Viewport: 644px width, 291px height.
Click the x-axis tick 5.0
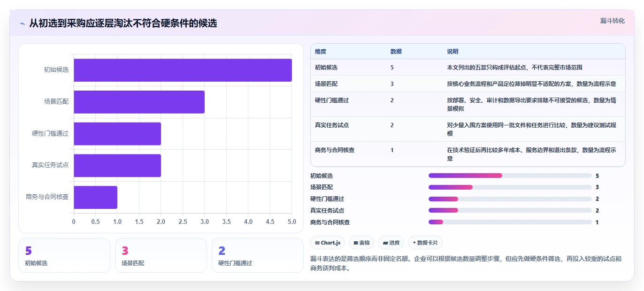292,222
